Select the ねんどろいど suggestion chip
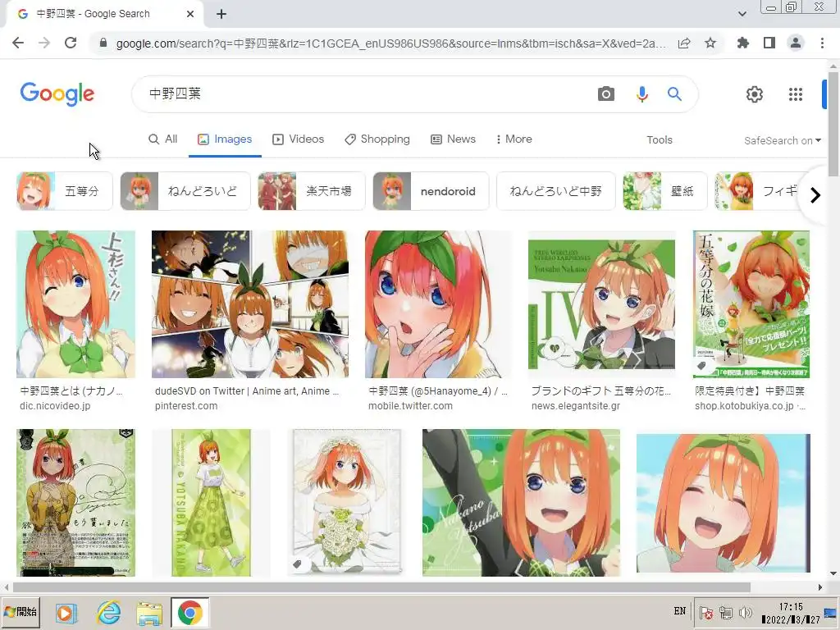This screenshot has height=630, width=840. 185,191
